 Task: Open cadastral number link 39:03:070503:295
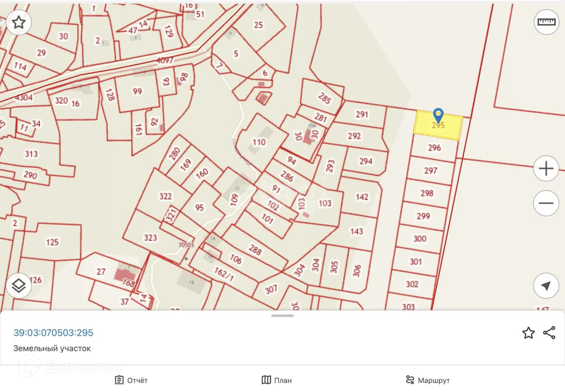pos(53,333)
